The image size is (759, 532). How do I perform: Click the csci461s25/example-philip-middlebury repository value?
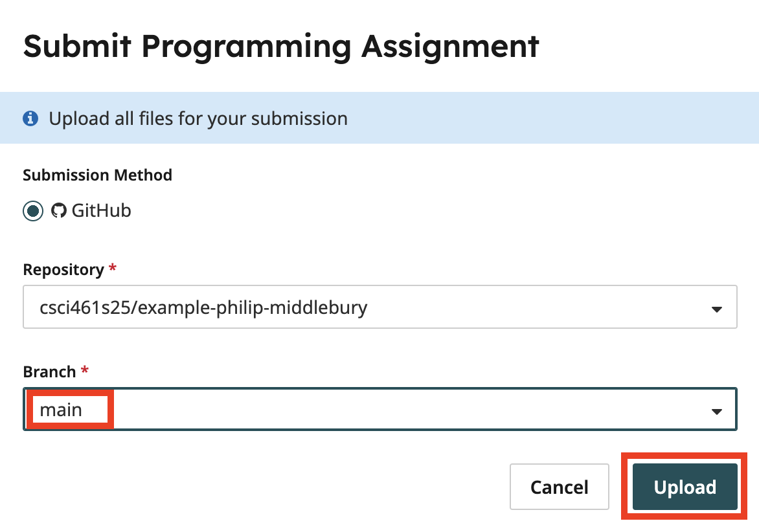(203, 307)
